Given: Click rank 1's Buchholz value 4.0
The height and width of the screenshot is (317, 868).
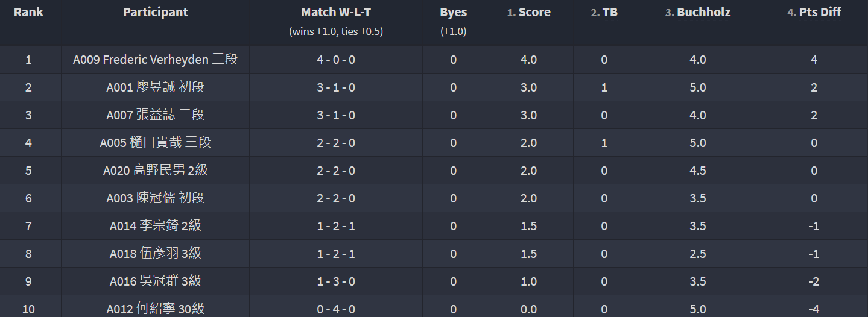Looking at the screenshot, I should 698,60.
